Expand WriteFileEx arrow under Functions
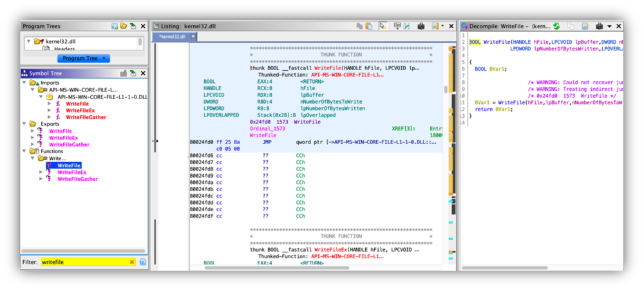Screen dimensions: 644x291 pyautogui.click(x=41, y=172)
